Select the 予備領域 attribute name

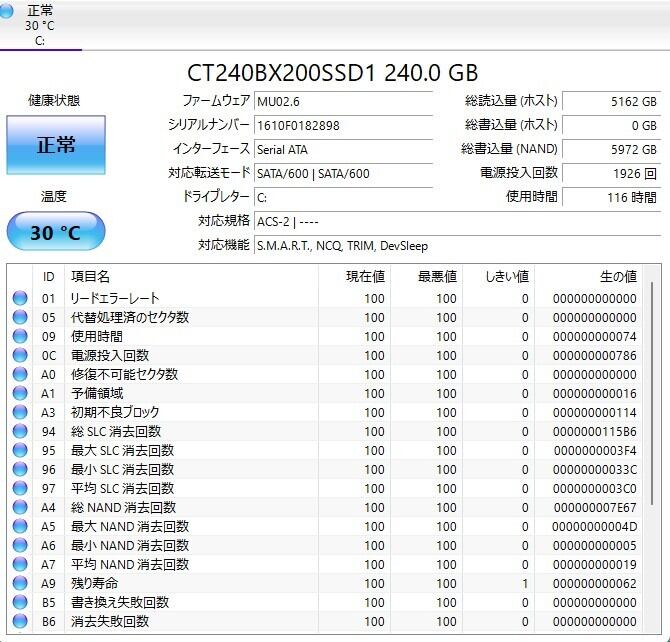coord(97,393)
